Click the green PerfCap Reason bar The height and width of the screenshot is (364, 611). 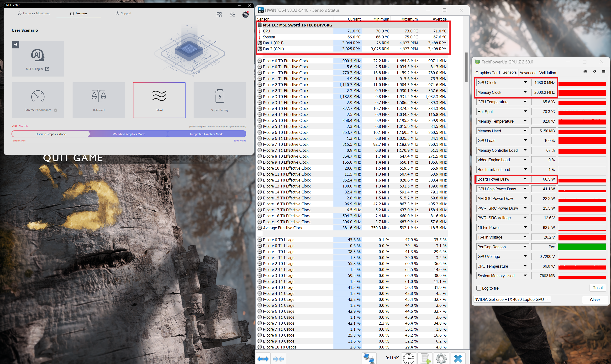[x=582, y=247]
